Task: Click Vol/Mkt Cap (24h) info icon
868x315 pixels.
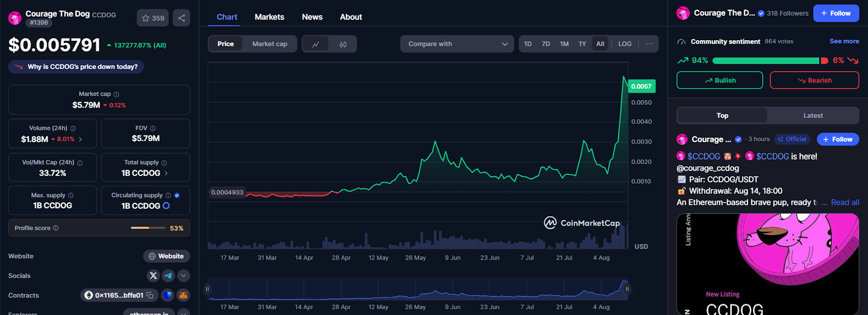Action: coord(80,163)
